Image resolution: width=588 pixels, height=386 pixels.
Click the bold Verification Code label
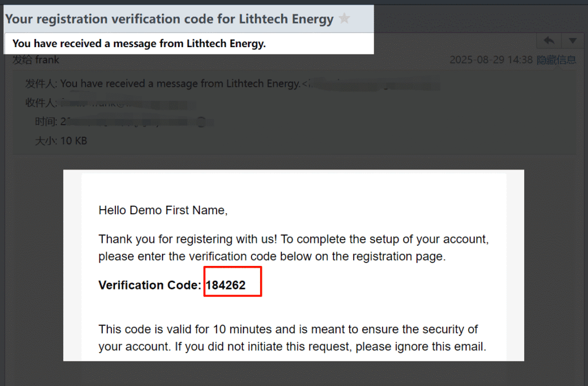coord(150,285)
